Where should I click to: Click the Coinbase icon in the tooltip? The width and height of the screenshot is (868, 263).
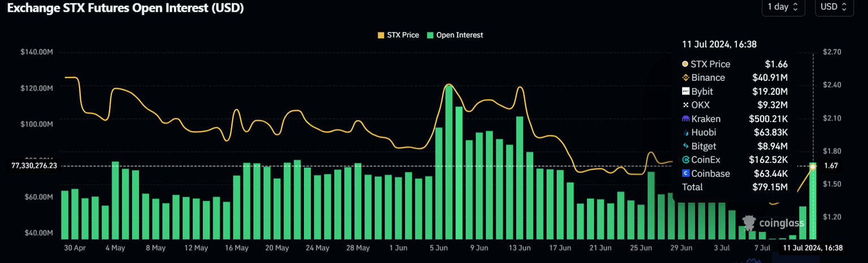(x=685, y=174)
